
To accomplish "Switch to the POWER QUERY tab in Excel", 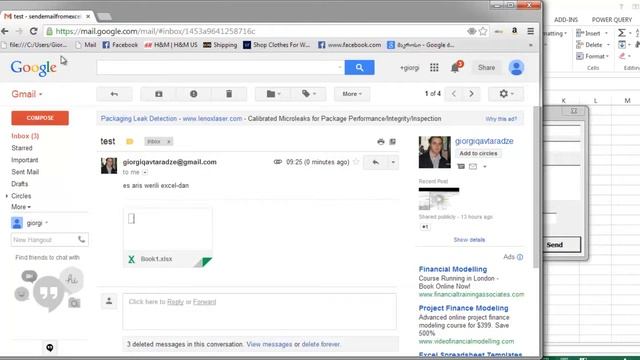I will pyautogui.click(x=611, y=20).
